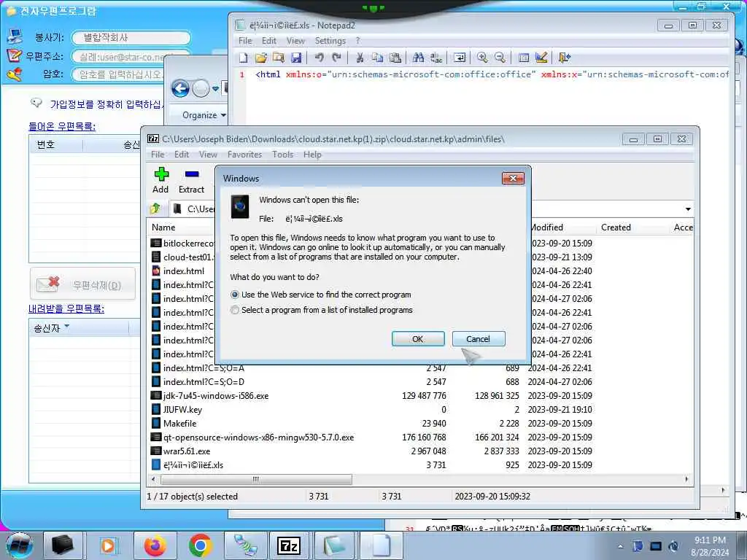
Task: Open Firefox from the taskbar
Action: (x=155, y=545)
